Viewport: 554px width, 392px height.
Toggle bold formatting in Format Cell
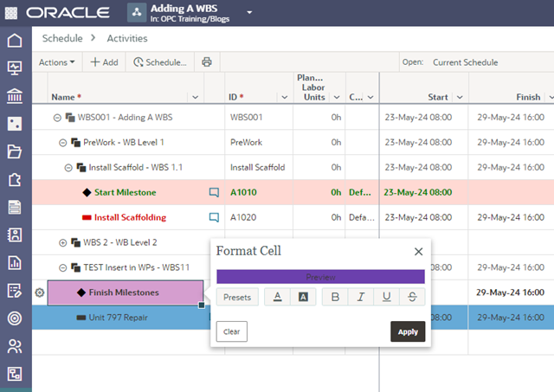pyautogui.click(x=336, y=297)
